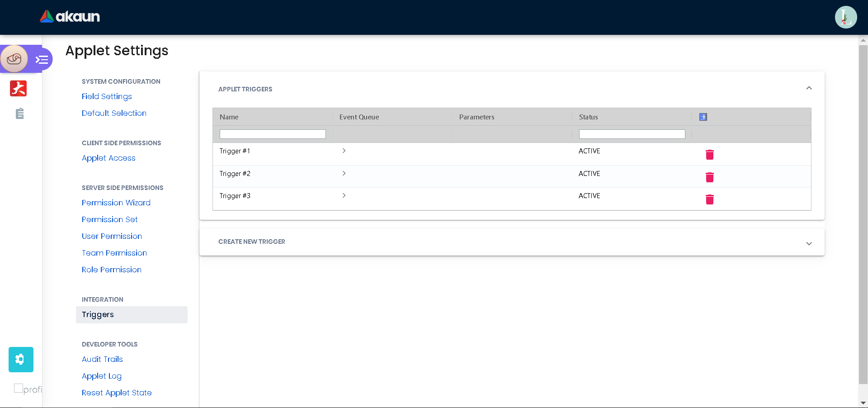Screen dimensions: 868x408
Task: Delete Trigger #3 with trash icon
Action: click(x=710, y=199)
